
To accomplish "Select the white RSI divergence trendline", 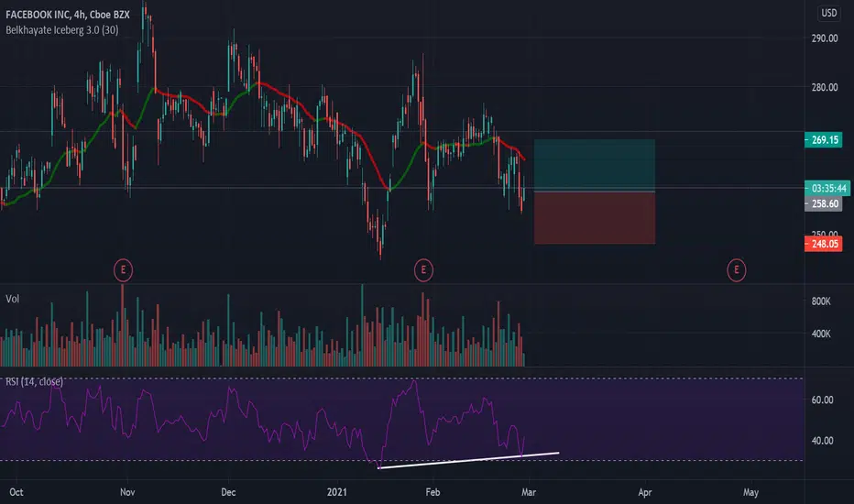I will 468,460.
